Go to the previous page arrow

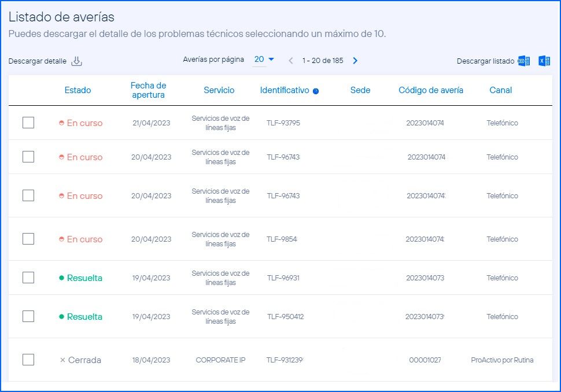[x=291, y=61]
